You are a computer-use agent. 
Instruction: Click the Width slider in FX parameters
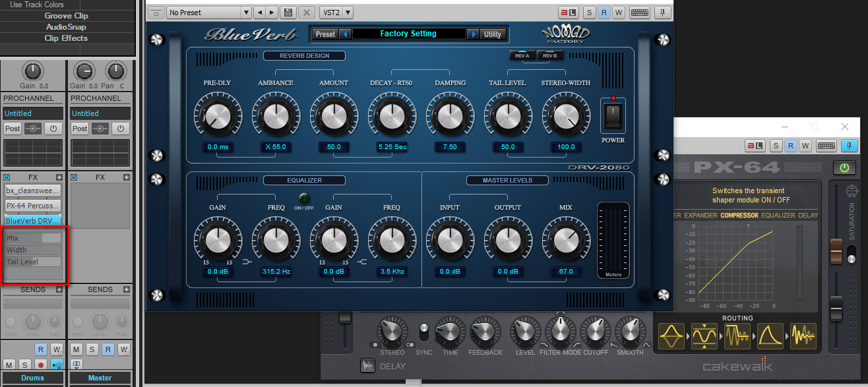[33, 250]
